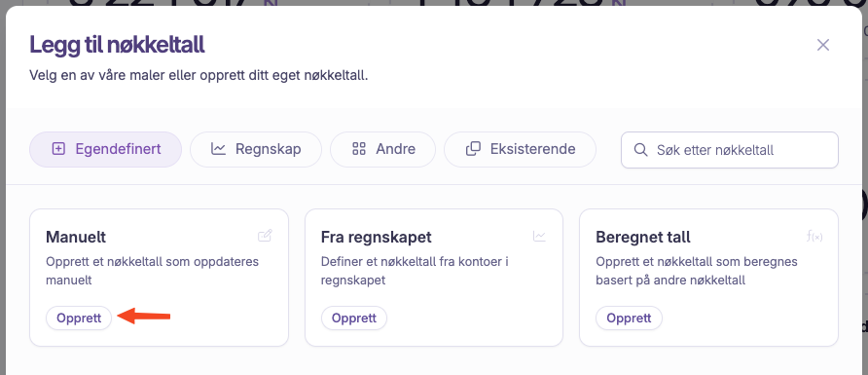868x375 pixels.
Task: Click the magnifier icon in search box
Action: (x=640, y=150)
